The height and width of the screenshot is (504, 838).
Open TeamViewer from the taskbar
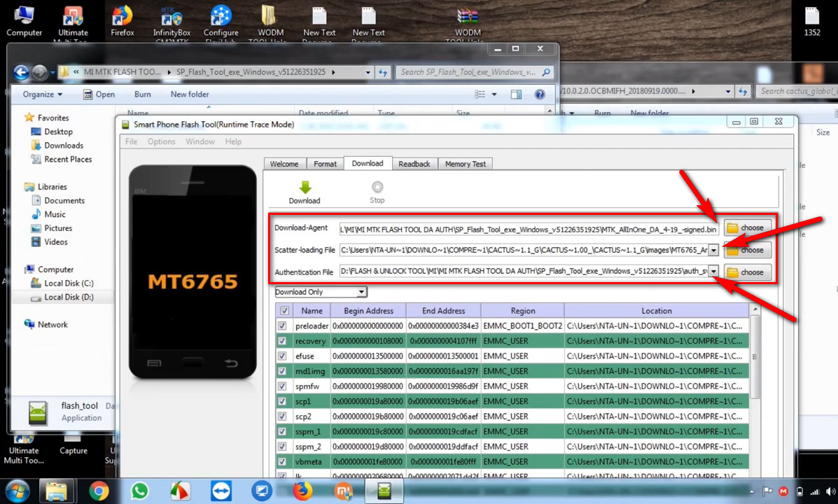point(221,491)
